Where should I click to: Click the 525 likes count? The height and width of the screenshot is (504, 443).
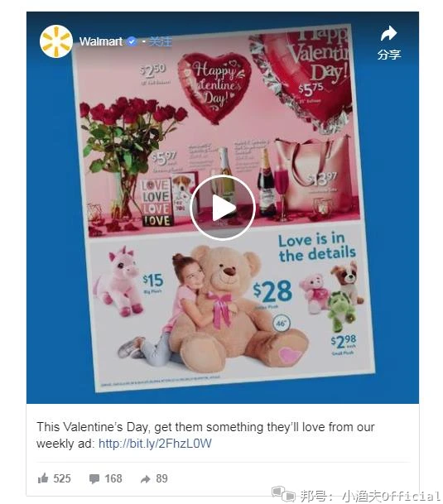pyautogui.click(x=62, y=478)
